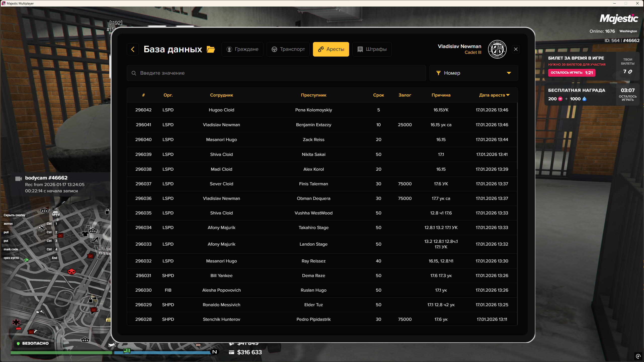
Task: Click the bodycam camera icon
Action: (19, 178)
